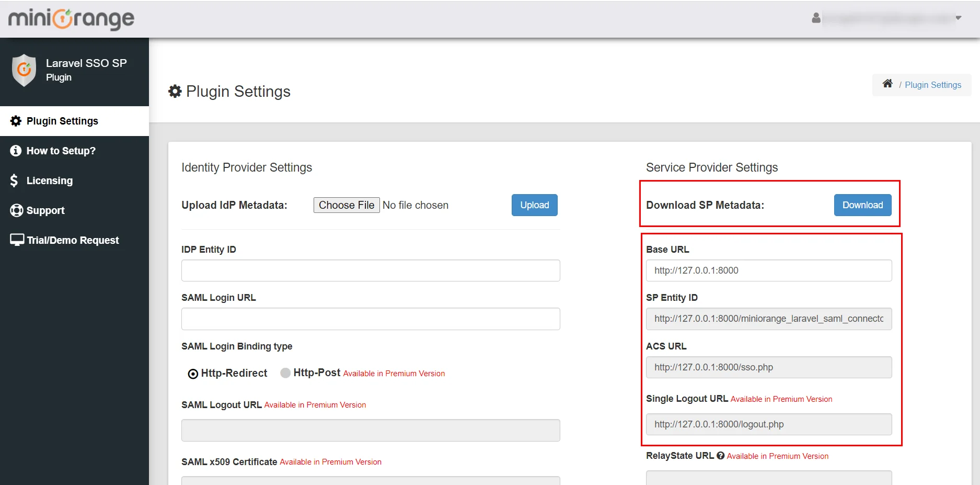Click the Laravel SSO SP Plugin title
The image size is (980, 485).
click(x=86, y=70)
